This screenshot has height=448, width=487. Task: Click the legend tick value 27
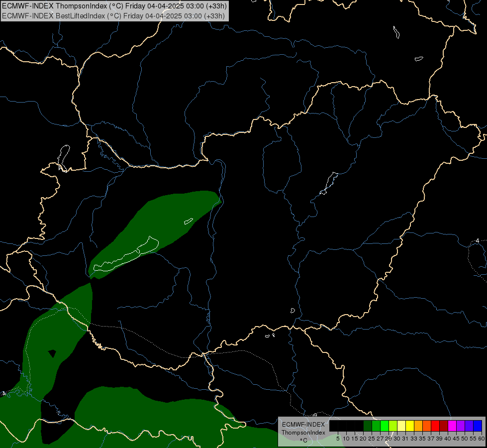(x=380, y=439)
